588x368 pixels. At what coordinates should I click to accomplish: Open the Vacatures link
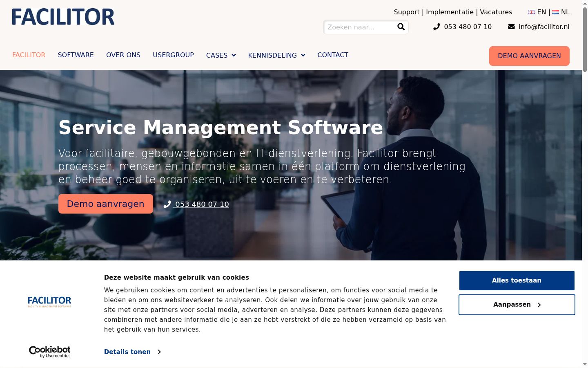pyautogui.click(x=496, y=12)
